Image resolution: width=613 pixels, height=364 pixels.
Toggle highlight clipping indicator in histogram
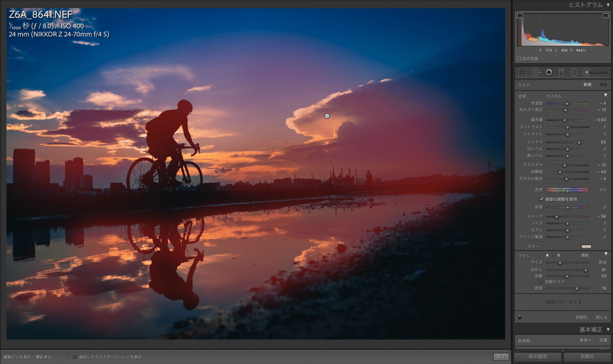coord(606,16)
